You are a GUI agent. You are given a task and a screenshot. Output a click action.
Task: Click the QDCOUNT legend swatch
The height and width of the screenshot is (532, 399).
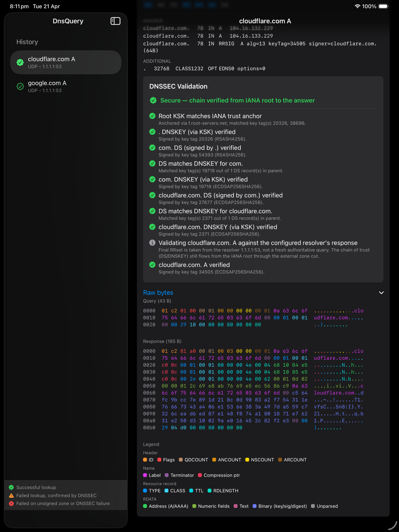[181, 460]
